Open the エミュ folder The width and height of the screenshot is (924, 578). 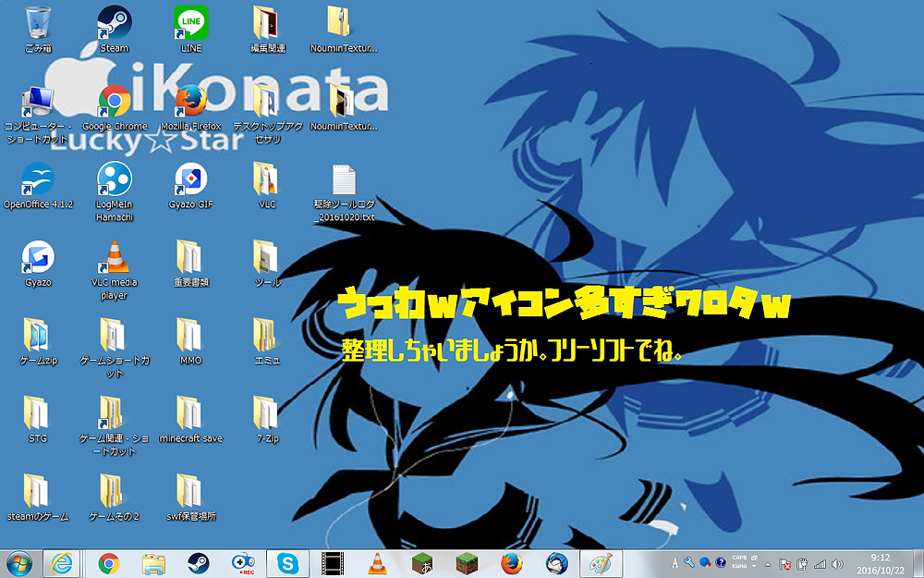(268, 342)
